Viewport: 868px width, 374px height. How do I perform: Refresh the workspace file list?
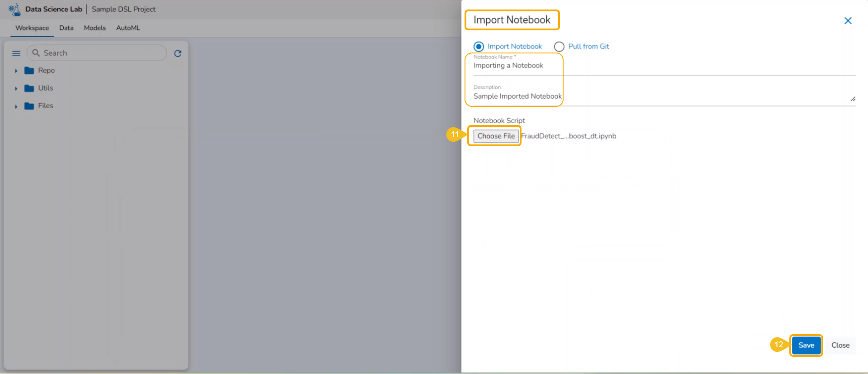(178, 53)
